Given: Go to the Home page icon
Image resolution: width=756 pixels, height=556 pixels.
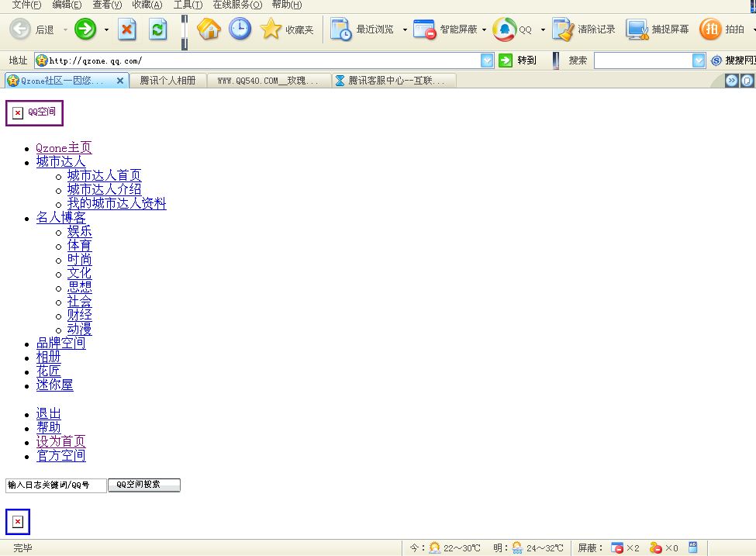Looking at the screenshot, I should (209, 29).
